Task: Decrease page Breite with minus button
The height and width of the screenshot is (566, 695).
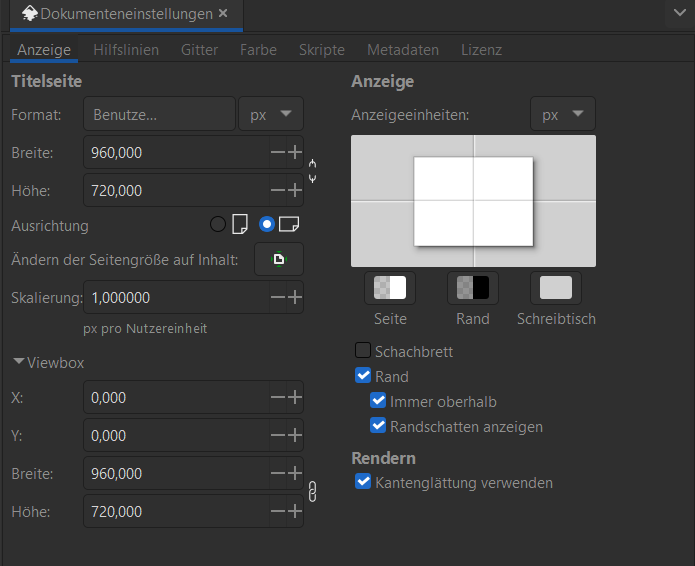Action: coord(278,152)
